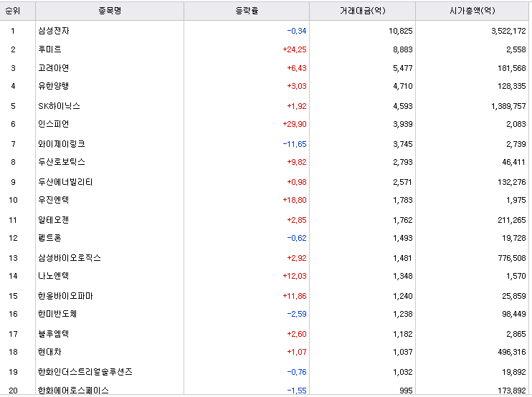
Task: Click market cap 1,389,757 for SK하이닉스
Action: [508, 106]
